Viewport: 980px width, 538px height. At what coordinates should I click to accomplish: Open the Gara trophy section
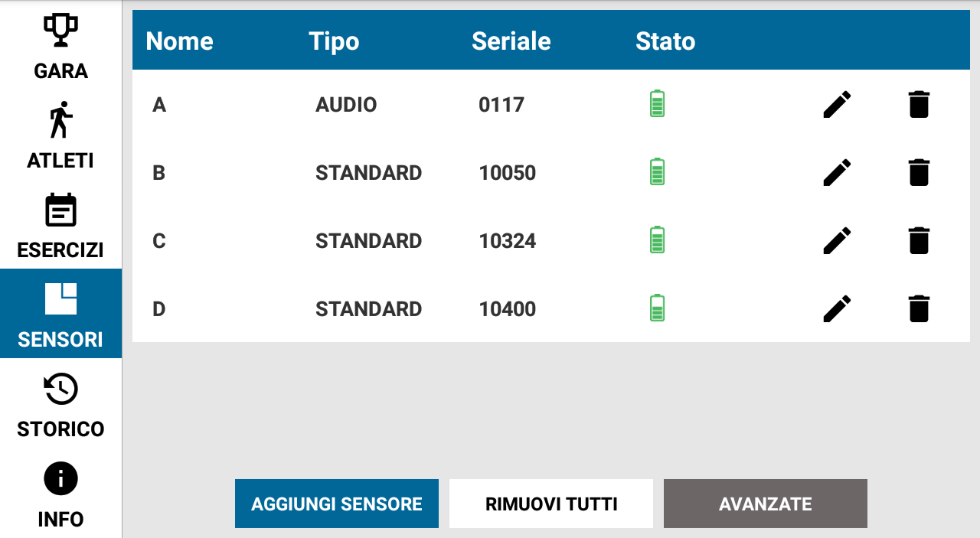pos(60,45)
